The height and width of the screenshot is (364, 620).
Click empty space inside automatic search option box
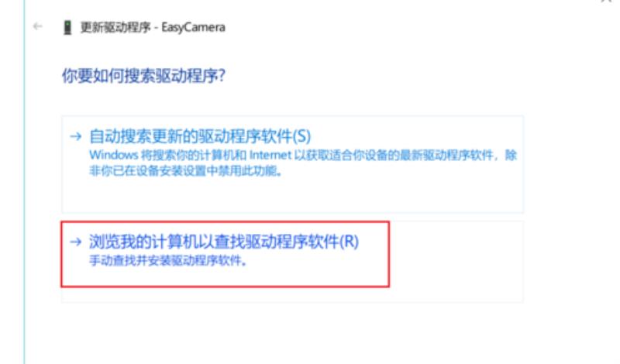tap(293, 196)
